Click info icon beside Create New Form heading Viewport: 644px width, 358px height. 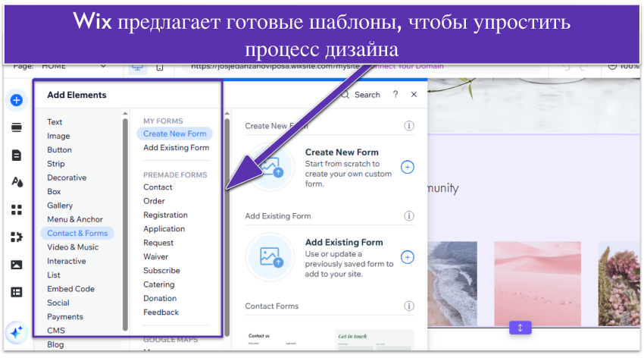(x=408, y=126)
